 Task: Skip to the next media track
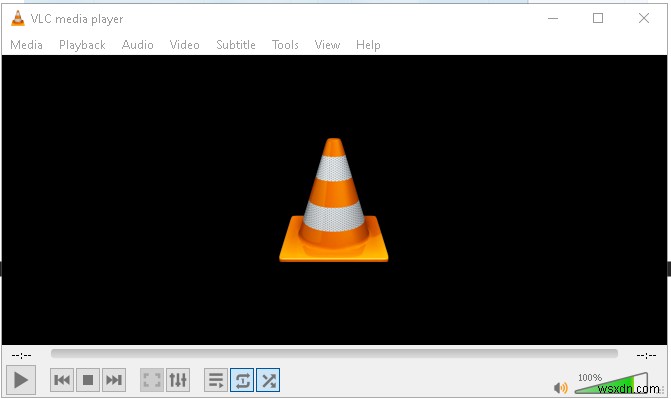[x=114, y=380]
